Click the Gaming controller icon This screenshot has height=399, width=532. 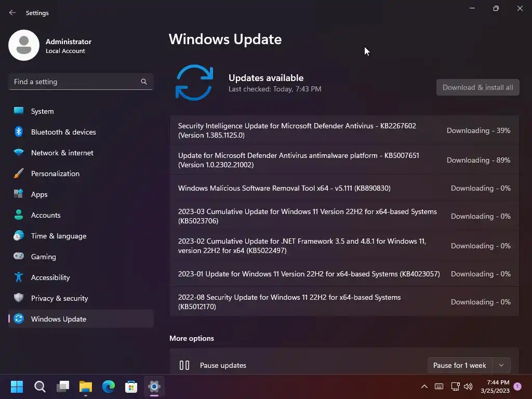pyautogui.click(x=19, y=256)
